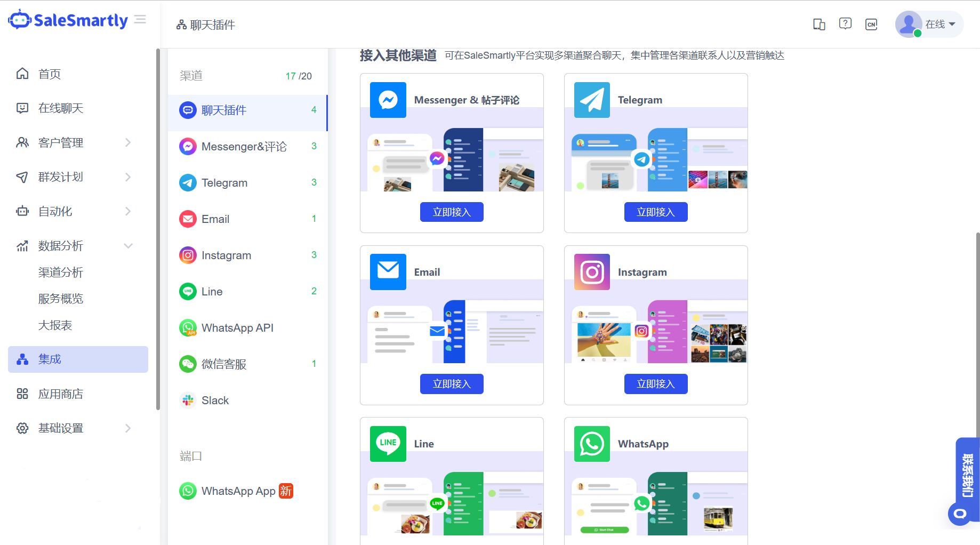Open the help question mark icon

pos(845,24)
